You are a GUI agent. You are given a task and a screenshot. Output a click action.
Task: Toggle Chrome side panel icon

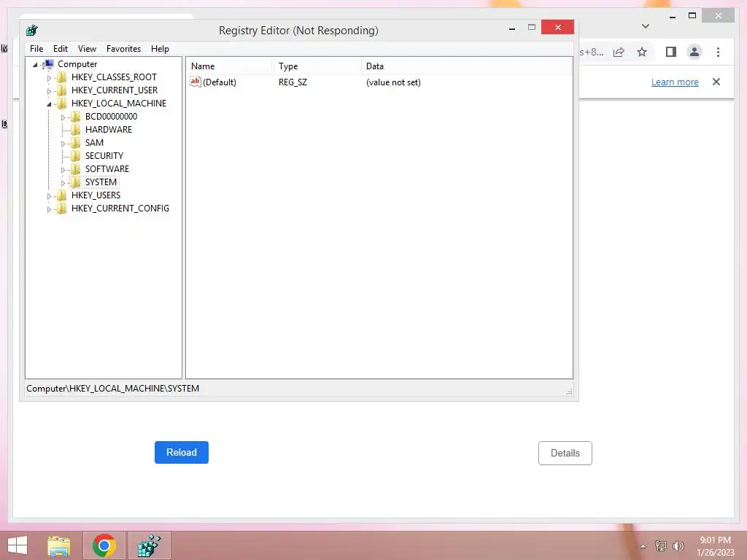[x=671, y=52]
